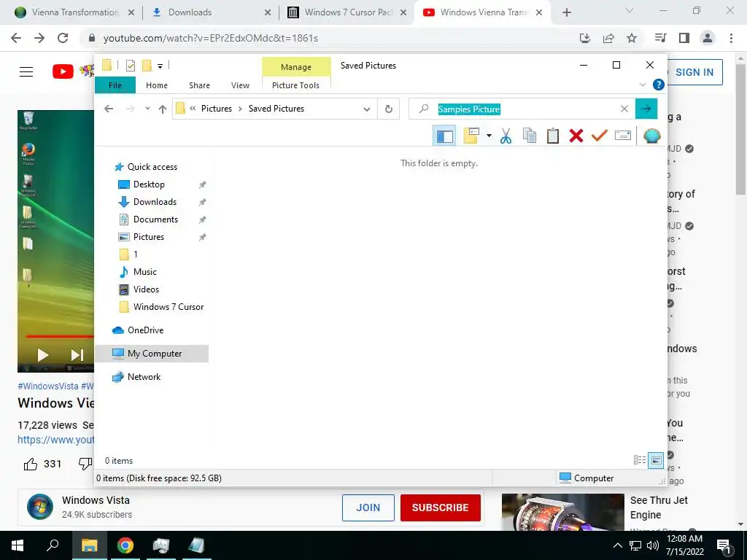This screenshot has width=747, height=560.
Task: Open the Picture Tools ribbon tab
Action: click(296, 85)
